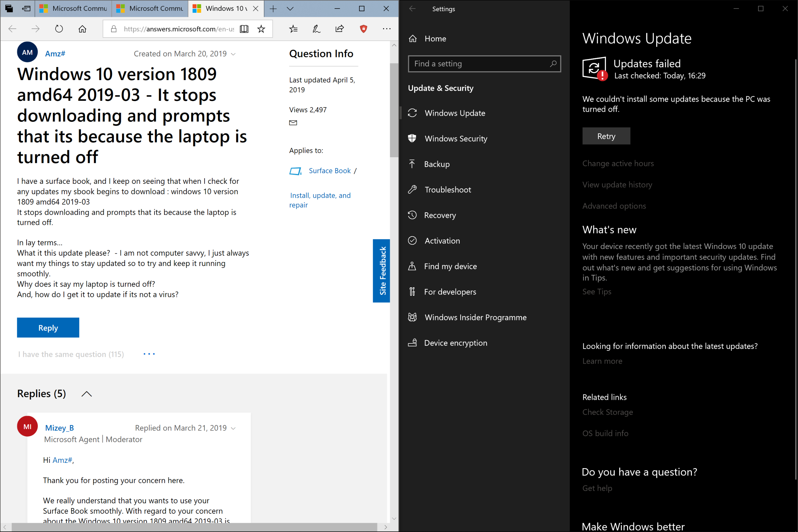This screenshot has width=798, height=532.
Task: Click the site lock icon
Action: click(x=114, y=29)
